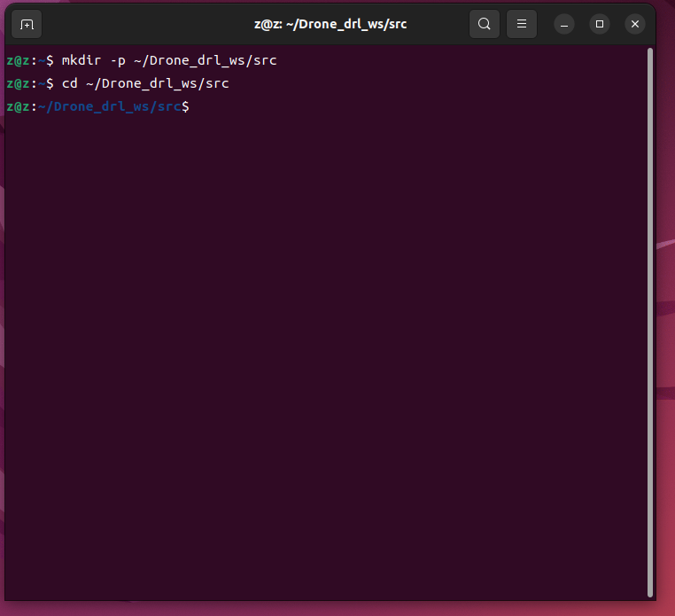Close the terminal window

coord(634,24)
